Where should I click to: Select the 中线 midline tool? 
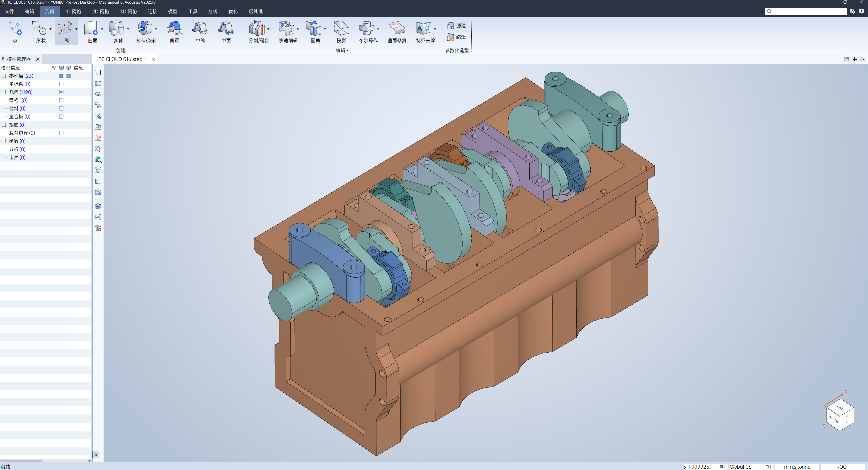pos(200,32)
